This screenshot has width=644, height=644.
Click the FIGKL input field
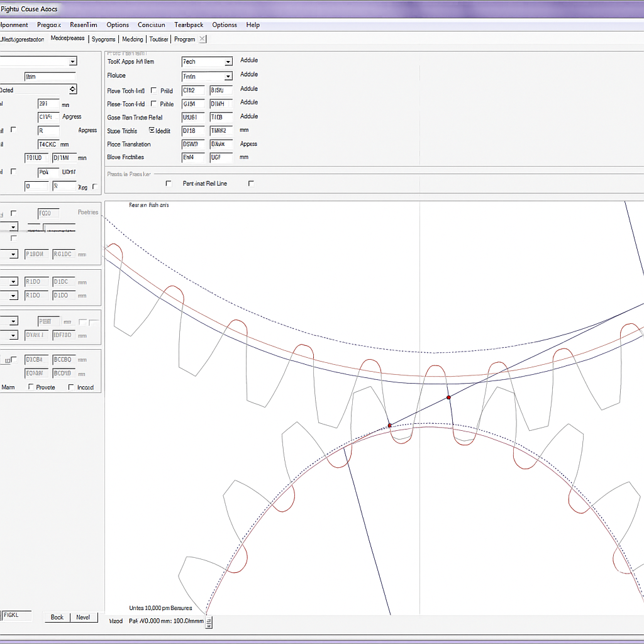(17, 615)
